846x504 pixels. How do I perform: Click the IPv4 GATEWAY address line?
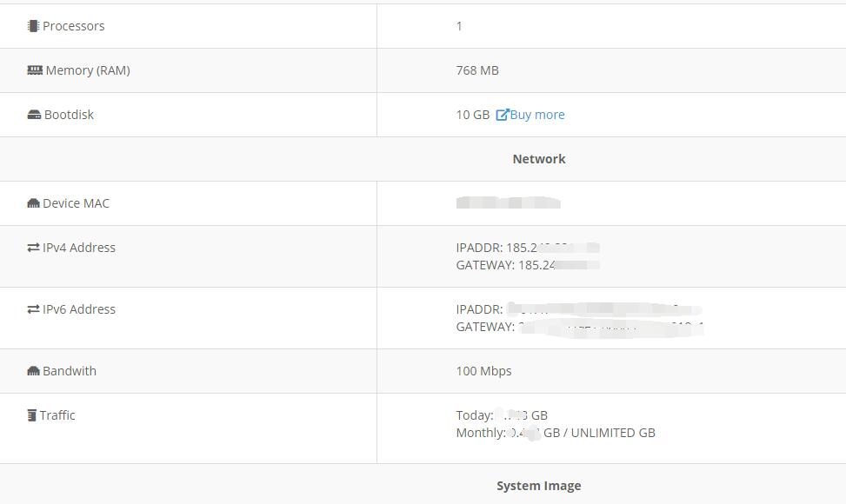pyautogui.click(x=527, y=265)
